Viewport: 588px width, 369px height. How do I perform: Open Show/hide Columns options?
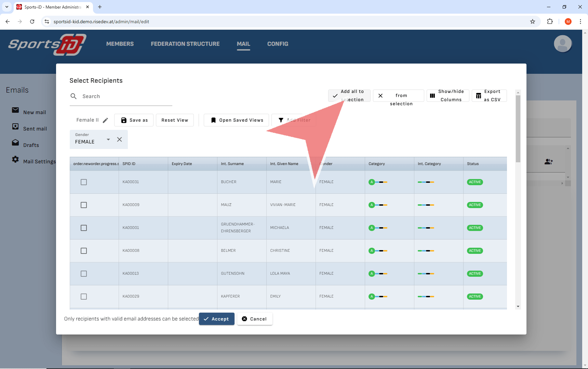[x=447, y=96]
